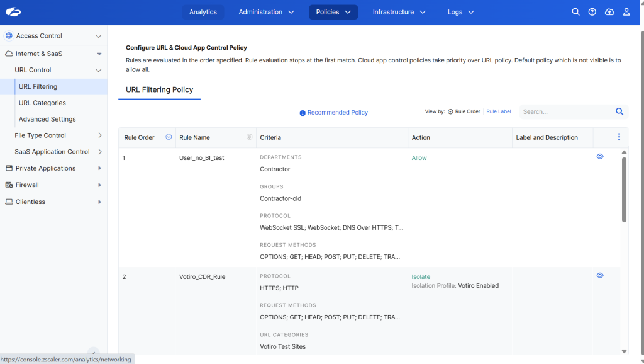644x364 pixels.
Task: Open Infrastructure dropdown menu
Action: click(x=399, y=12)
